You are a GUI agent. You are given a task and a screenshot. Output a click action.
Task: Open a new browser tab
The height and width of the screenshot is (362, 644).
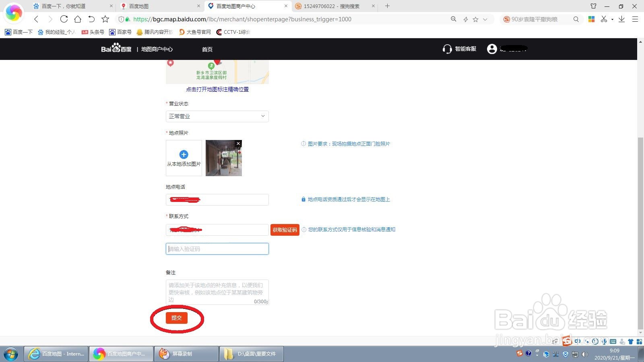click(x=387, y=6)
